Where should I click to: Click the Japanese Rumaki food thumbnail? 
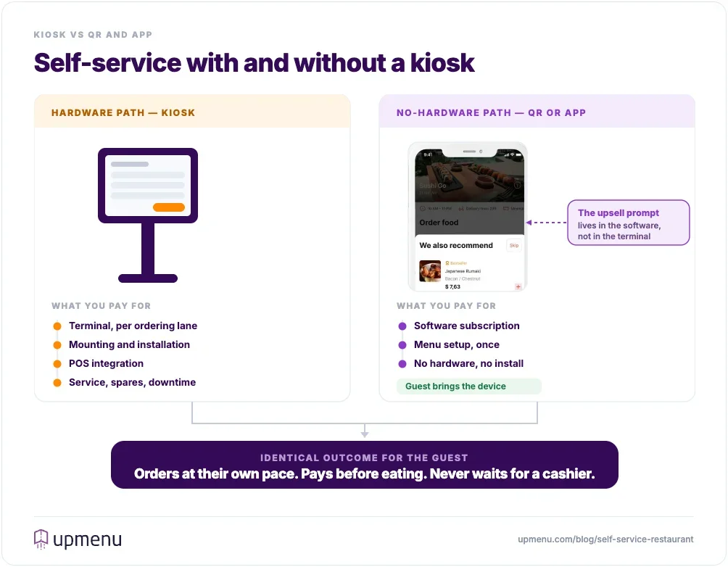(430, 271)
